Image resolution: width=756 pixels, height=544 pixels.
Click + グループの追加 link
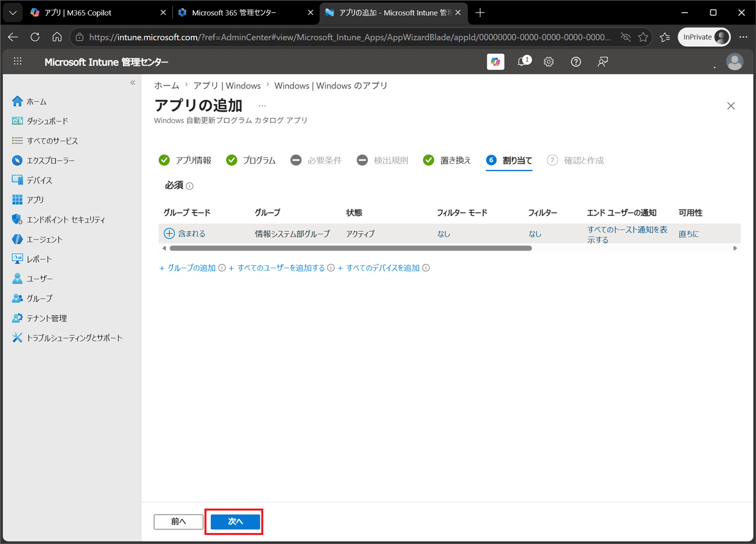click(x=187, y=268)
